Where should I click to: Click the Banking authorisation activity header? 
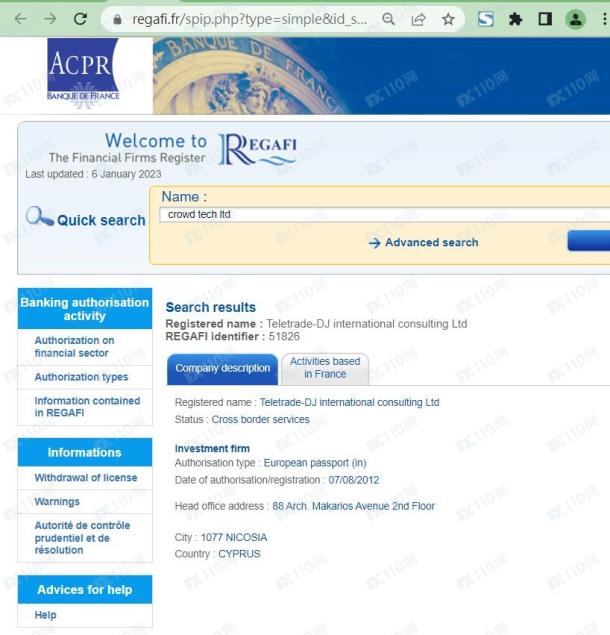click(85, 309)
